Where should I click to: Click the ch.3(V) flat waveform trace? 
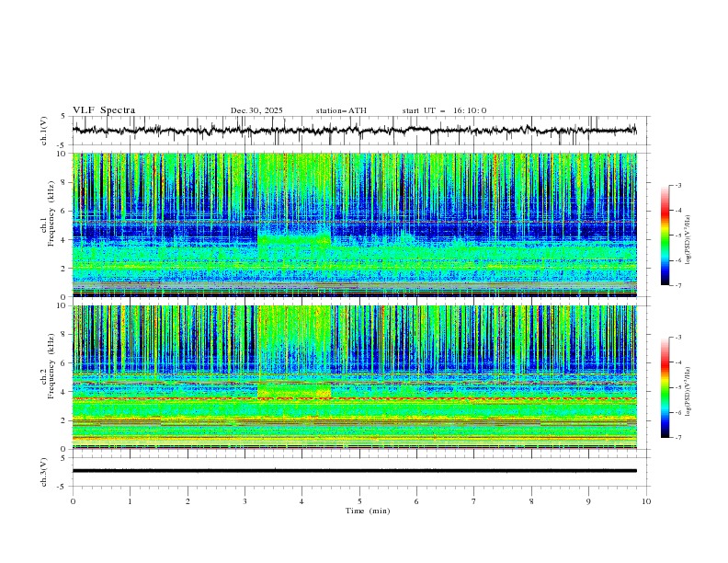click(x=354, y=471)
